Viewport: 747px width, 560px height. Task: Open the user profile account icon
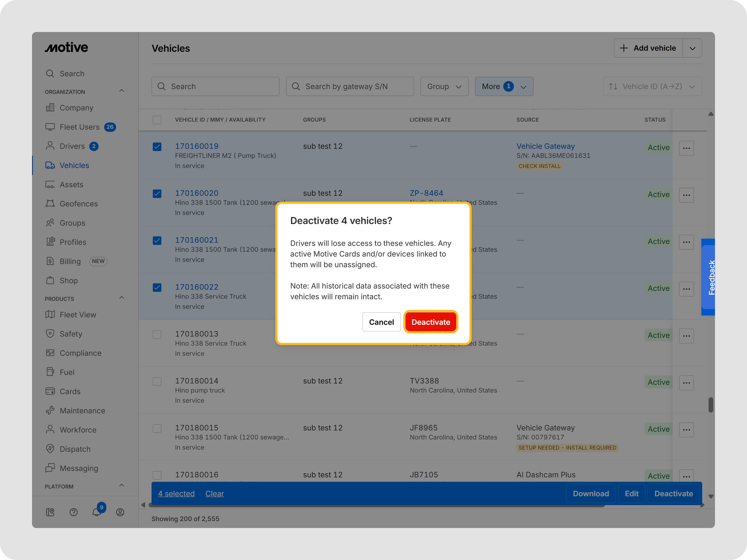click(x=120, y=512)
